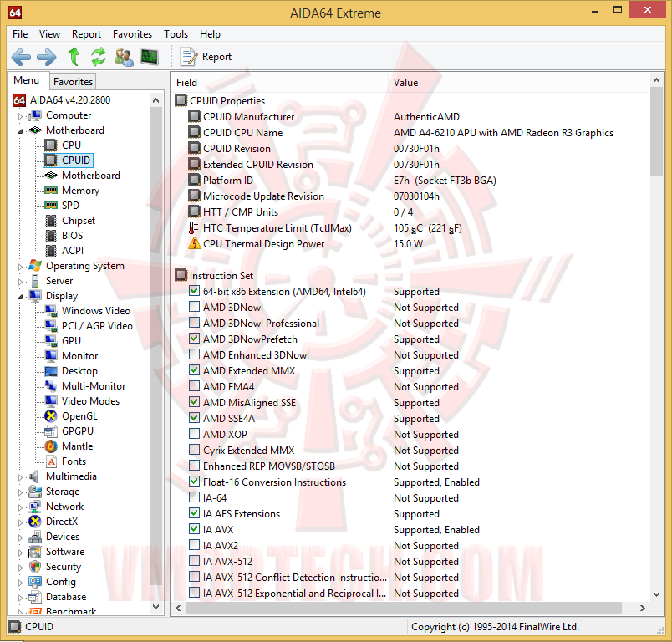Open the system stability monitor icon

click(x=150, y=57)
